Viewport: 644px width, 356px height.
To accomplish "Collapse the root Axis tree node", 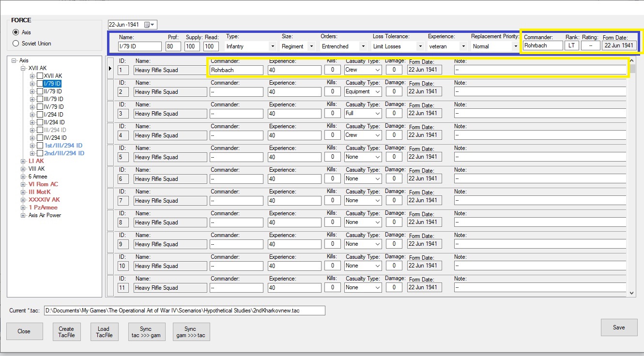I will pos(14,60).
